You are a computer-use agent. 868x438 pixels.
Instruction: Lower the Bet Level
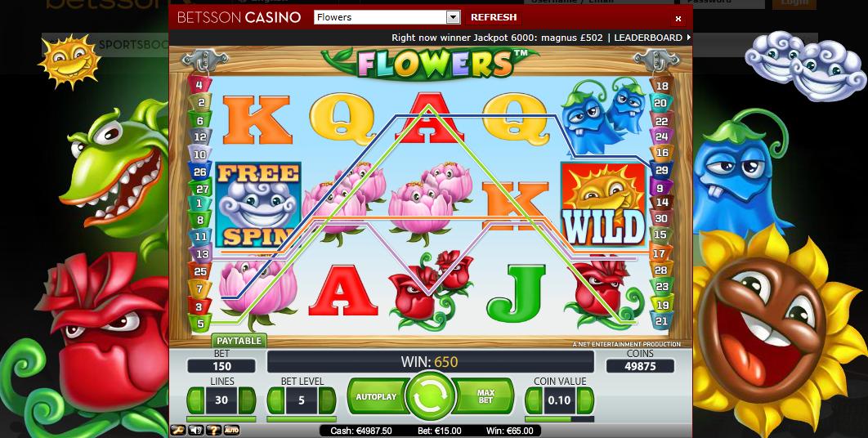click(275, 400)
